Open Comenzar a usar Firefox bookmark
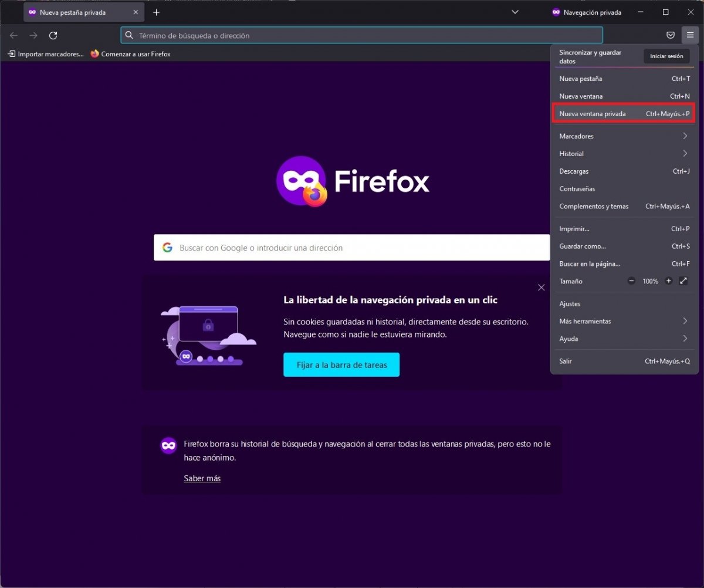Screen dimensions: 704x588 pyautogui.click(x=131, y=54)
